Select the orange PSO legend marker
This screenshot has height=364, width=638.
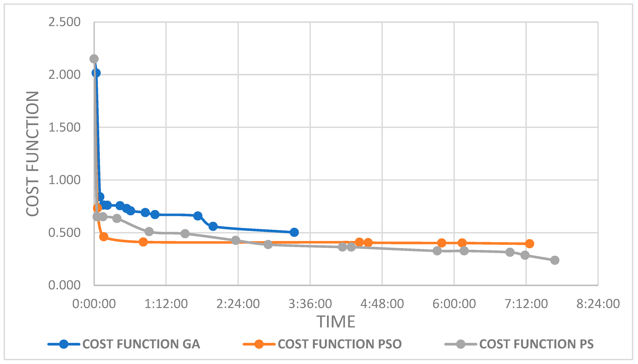[259, 344]
